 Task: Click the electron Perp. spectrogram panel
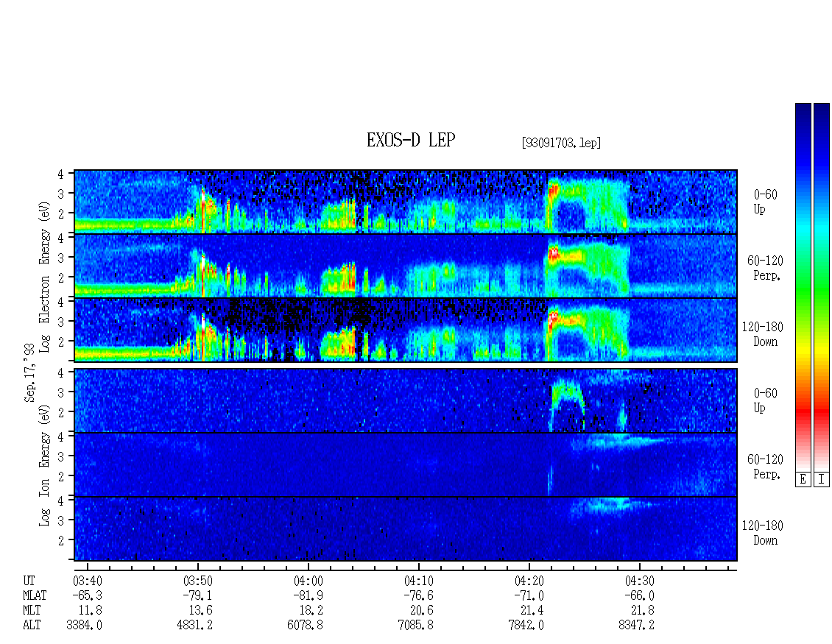click(x=406, y=266)
